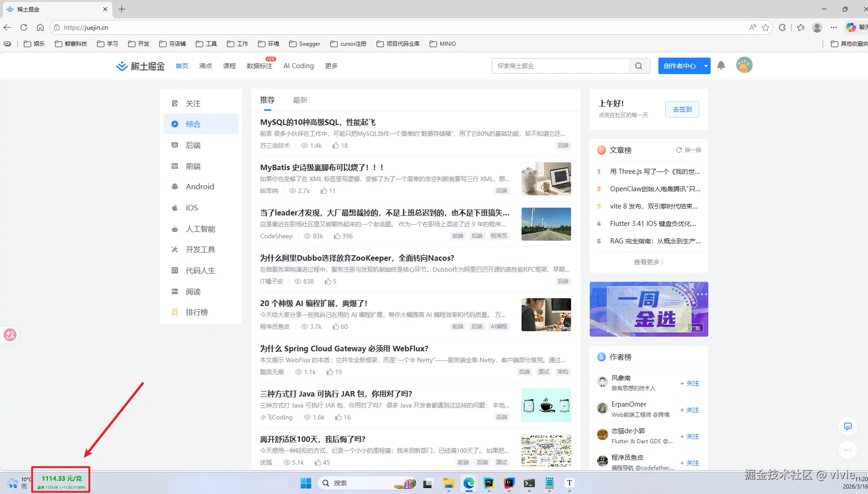Open the notification bell

(x=721, y=65)
